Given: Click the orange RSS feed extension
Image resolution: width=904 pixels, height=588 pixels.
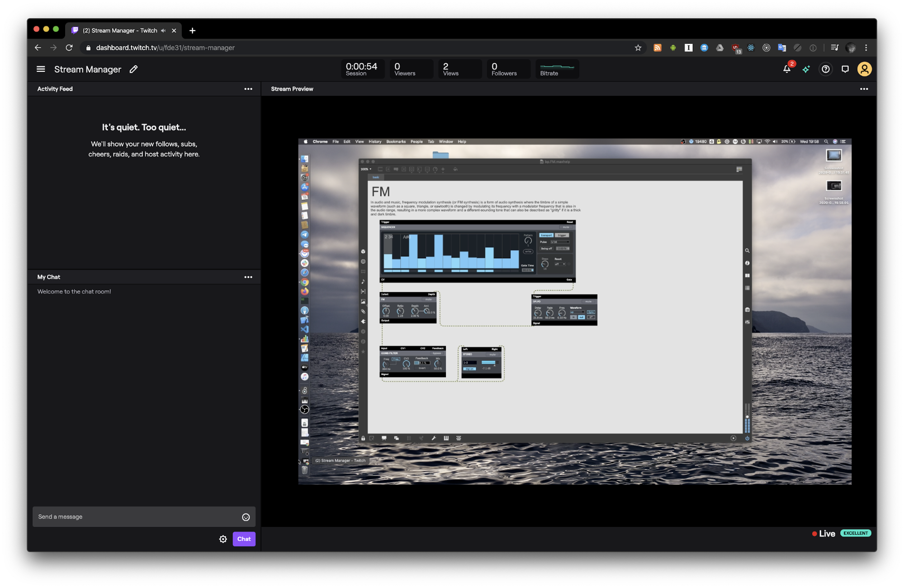Looking at the screenshot, I should [658, 47].
